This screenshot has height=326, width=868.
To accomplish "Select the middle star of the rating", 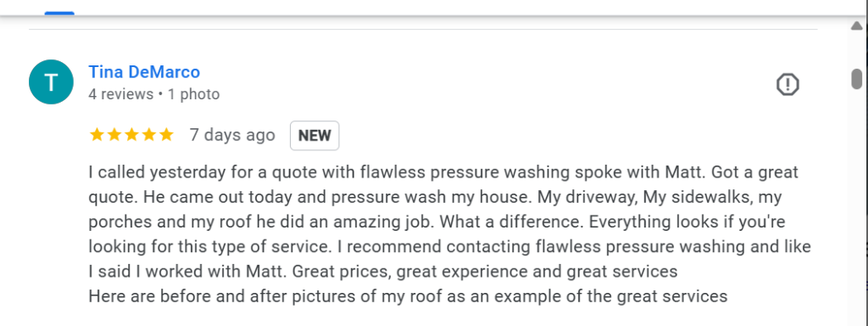I will pyautogui.click(x=131, y=135).
